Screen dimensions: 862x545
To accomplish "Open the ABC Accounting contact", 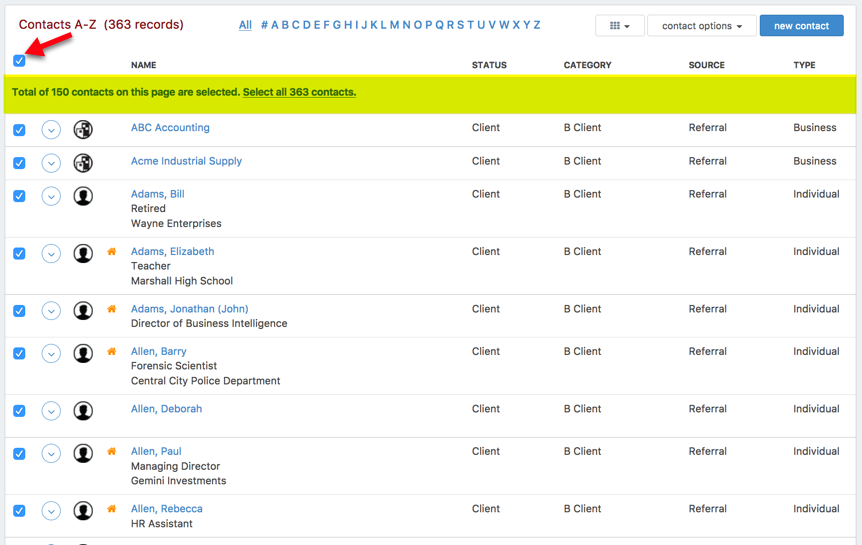I will click(x=170, y=128).
